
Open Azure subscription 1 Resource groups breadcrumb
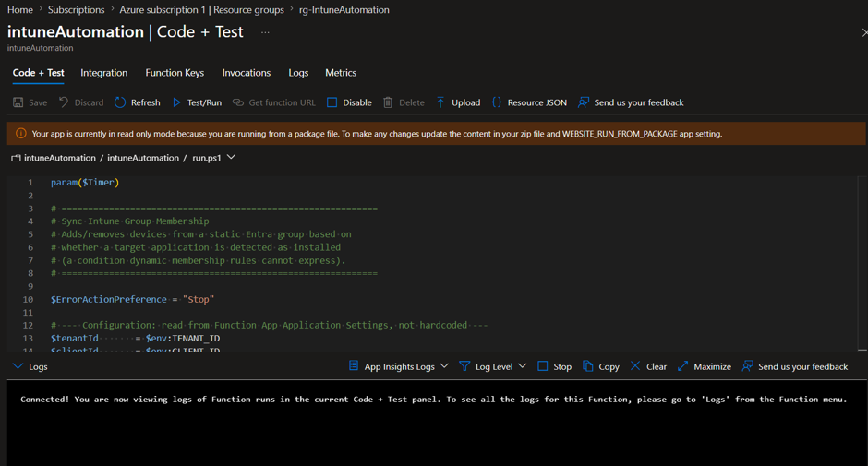(201, 9)
